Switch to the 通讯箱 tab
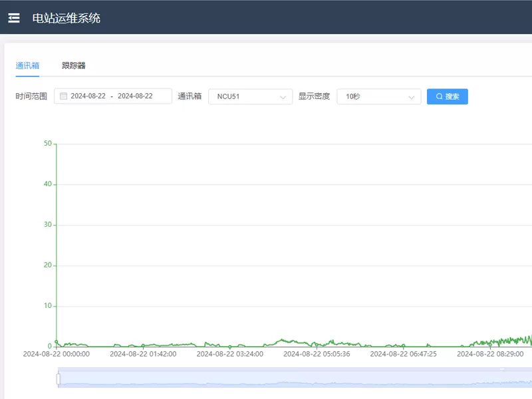 pyautogui.click(x=27, y=65)
